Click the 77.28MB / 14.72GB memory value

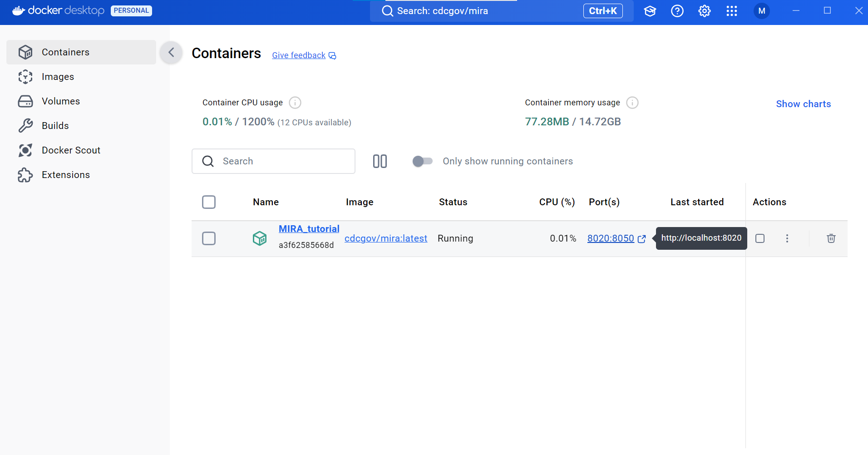573,122
